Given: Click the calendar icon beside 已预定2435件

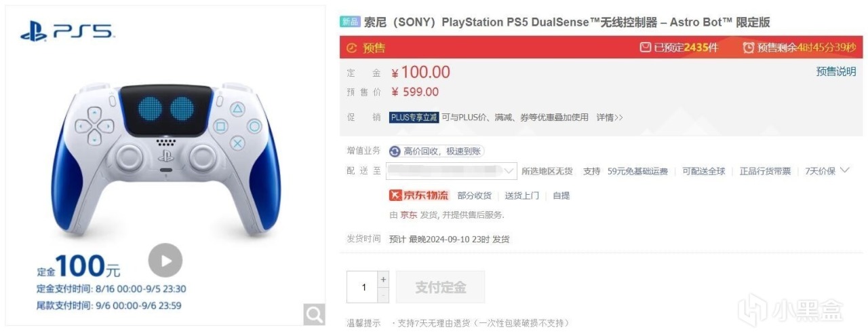Looking at the screenshot, I should (645, 48).
